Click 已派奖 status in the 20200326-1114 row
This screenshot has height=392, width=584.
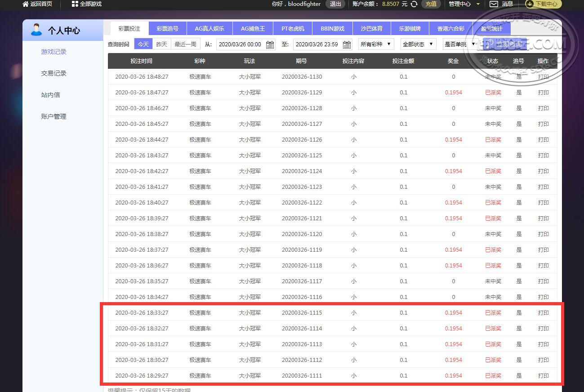pyautogui.click(x=493, y=329)
